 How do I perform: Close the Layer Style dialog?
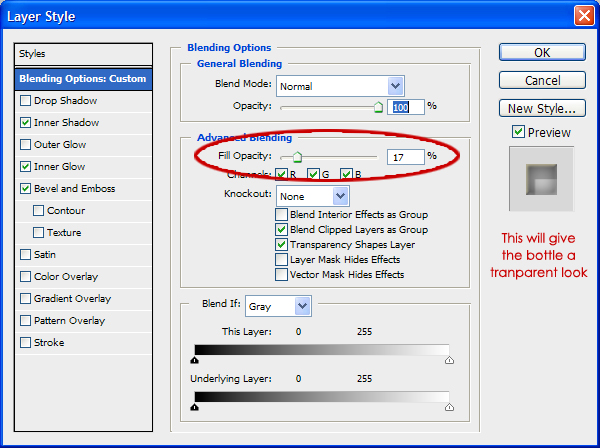pyautogui.click(x=584, y=16)
